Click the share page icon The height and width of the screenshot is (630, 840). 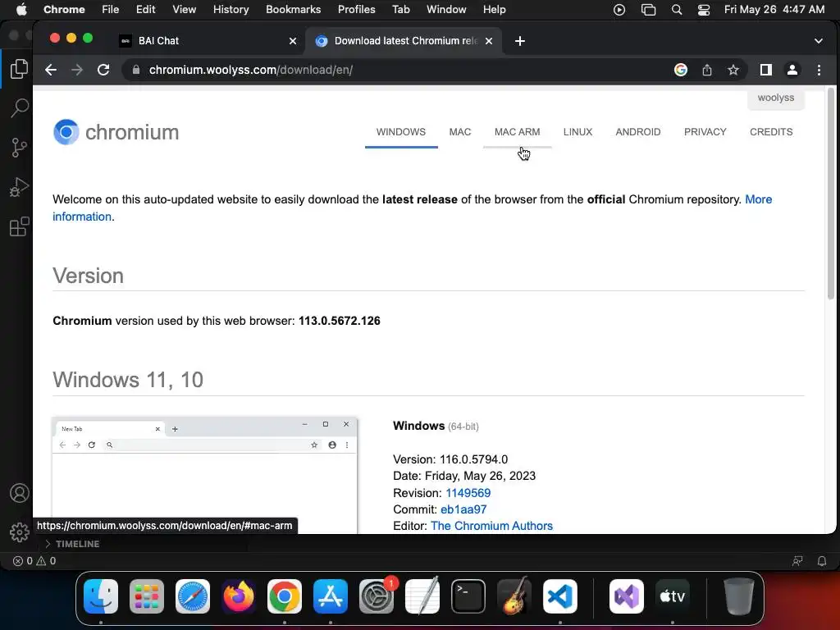(x=707, y=70)
